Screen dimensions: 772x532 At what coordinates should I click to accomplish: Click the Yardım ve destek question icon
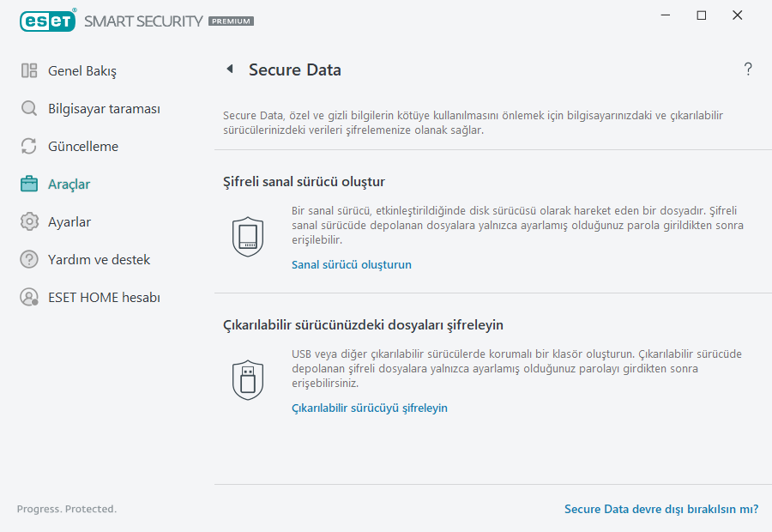click(x=28, y=259)
